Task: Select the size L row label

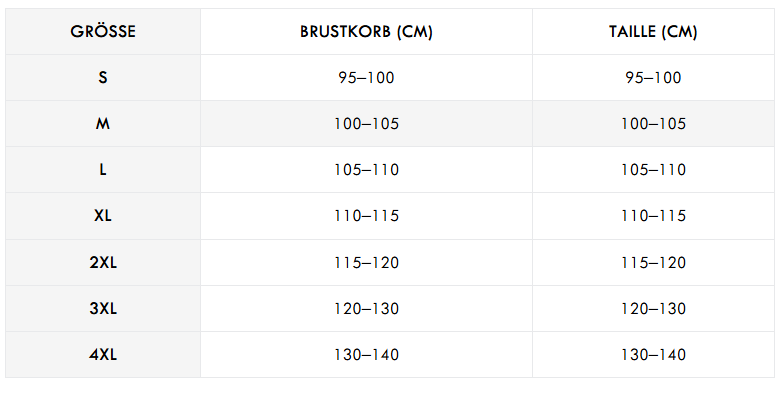Action: [x=103, y=170]
